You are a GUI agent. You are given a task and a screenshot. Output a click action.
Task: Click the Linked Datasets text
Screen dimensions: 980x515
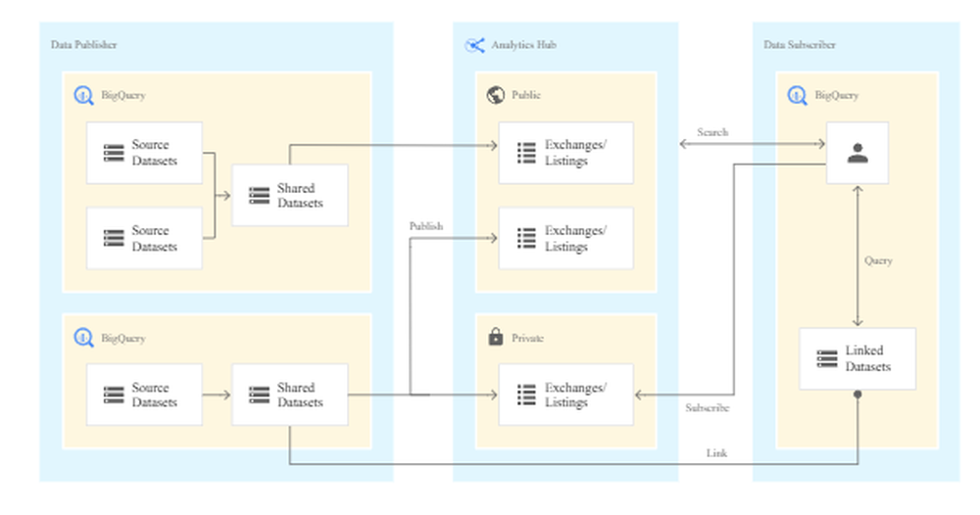point(868,358)
